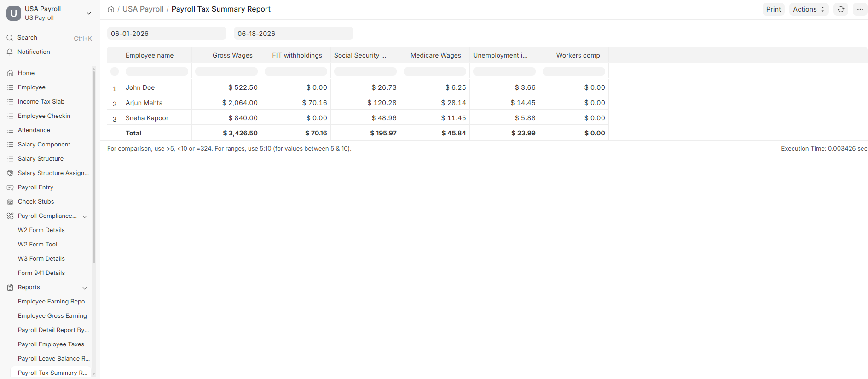Open Employee Gross Earning report

pyautogui.click(x=52, y=316)
